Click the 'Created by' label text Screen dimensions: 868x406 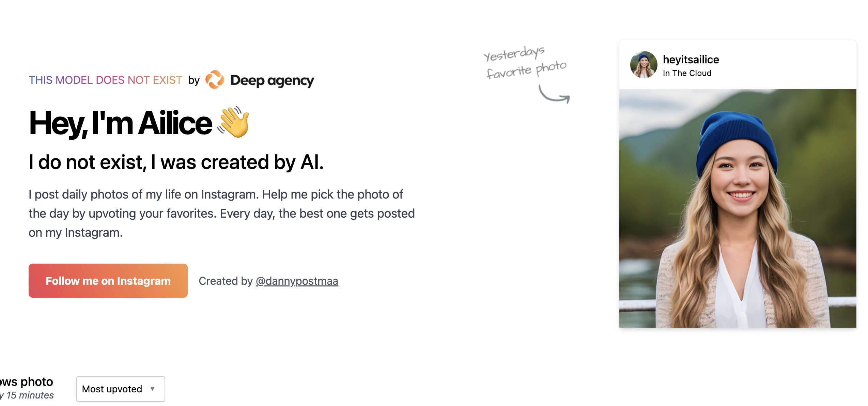click(225, 281)
